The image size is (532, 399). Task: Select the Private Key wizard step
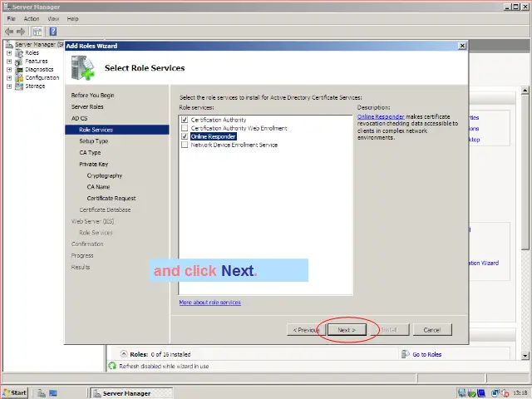(94, 165)
